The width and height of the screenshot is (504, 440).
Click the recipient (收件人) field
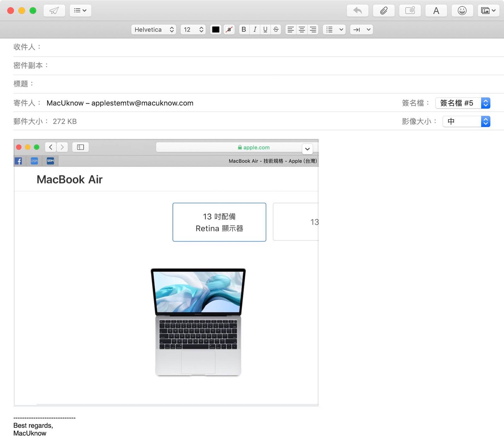pos(258,47)
